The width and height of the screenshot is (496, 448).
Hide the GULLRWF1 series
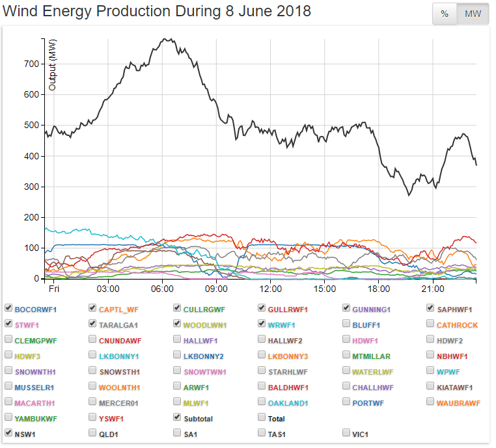(x=262, y=308)
